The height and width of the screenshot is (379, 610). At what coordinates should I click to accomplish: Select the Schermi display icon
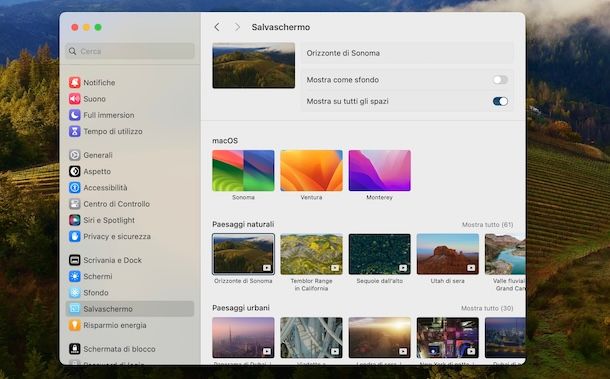pos(75,276)
